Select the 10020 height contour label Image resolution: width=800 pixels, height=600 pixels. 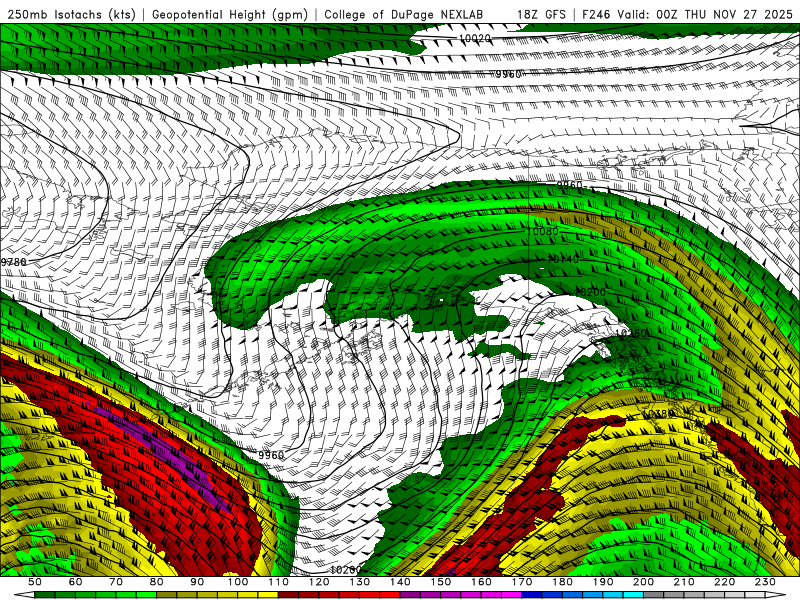[475, 38]
